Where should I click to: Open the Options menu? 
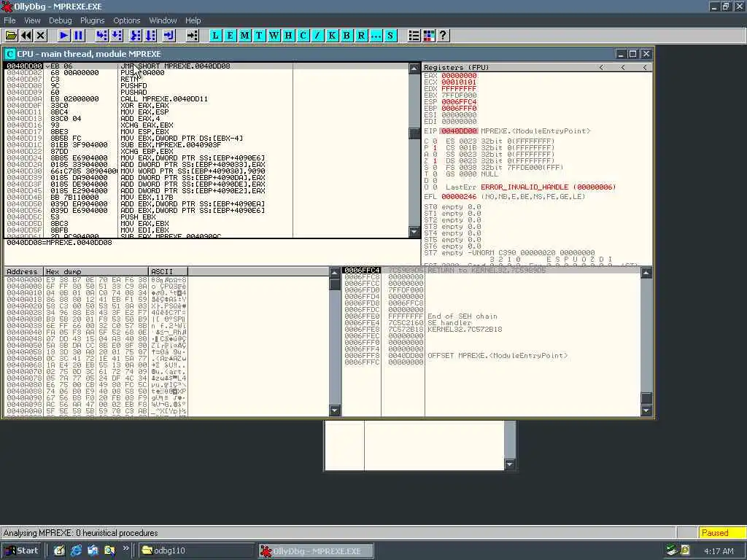click(x=127, y=20)
